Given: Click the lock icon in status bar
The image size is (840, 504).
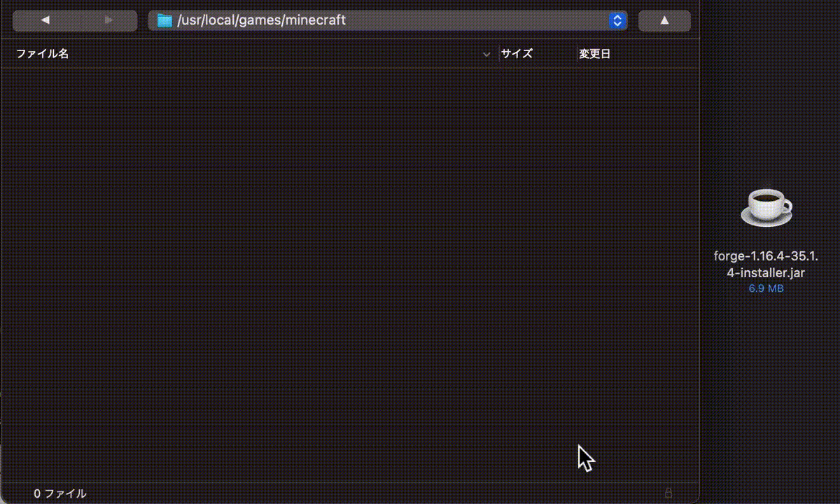Looking at the screenshot, I should click(x=668, y=493).
